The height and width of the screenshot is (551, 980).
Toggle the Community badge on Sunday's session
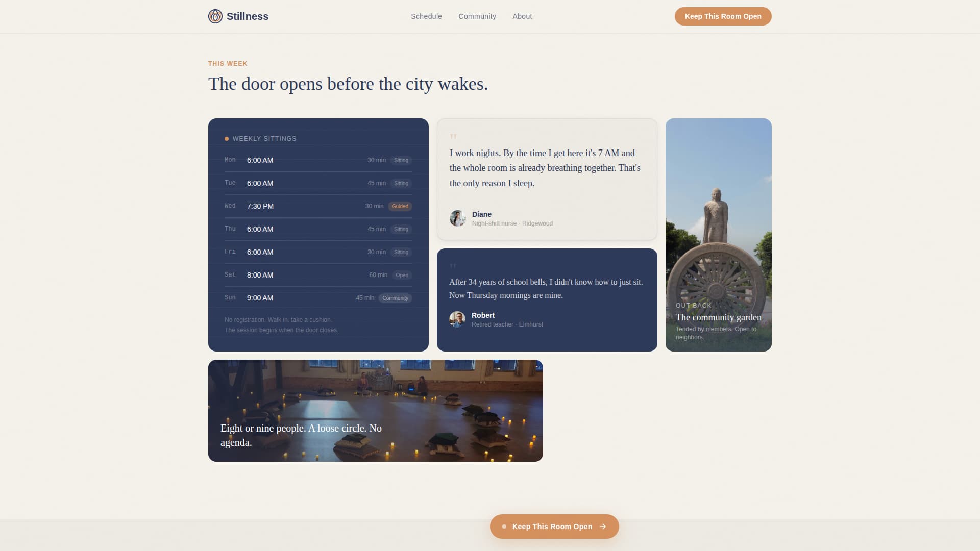click(395, 298)
